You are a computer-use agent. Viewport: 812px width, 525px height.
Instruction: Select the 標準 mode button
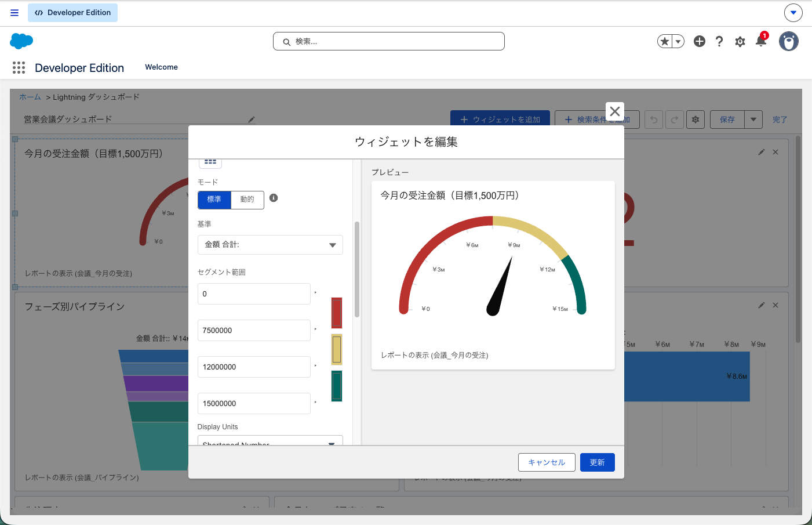pyautogui.click(x=214, y=200)
